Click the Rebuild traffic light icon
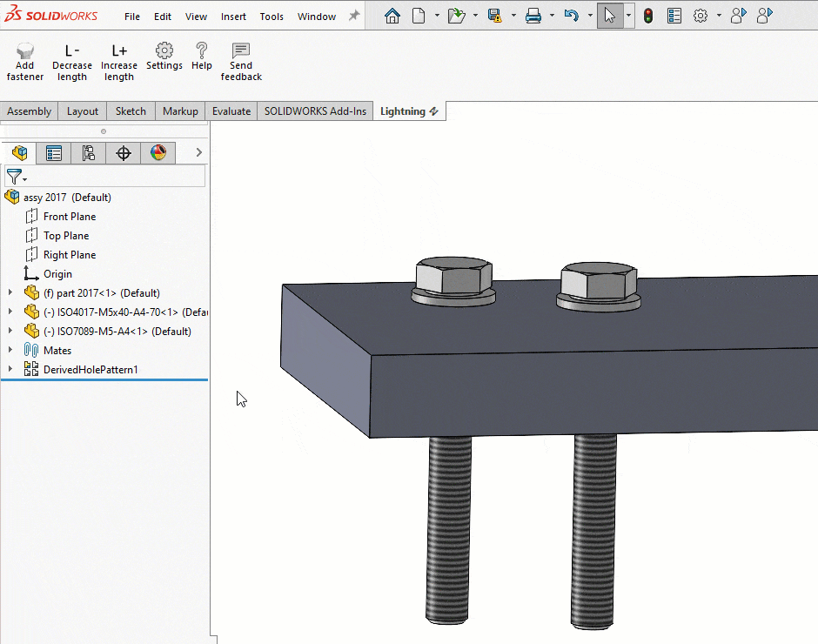Image resolution: width=818 pixels, height=644 pixels. tap(649, 16)
